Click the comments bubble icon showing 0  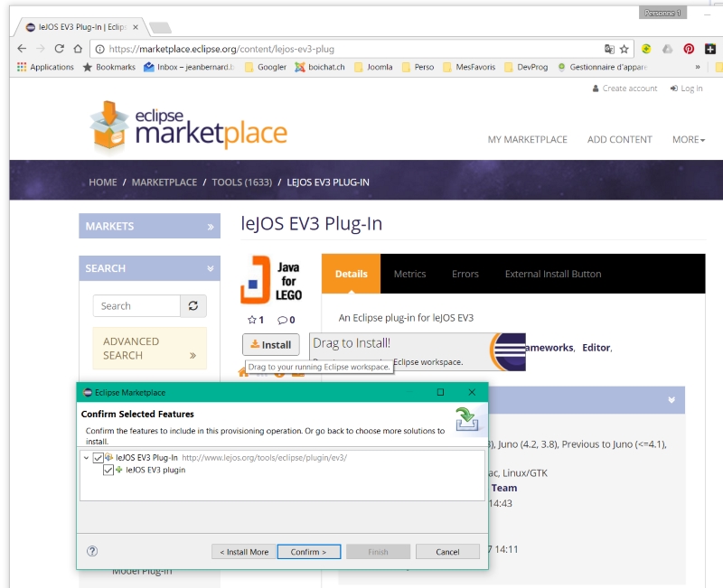(282, 320)
